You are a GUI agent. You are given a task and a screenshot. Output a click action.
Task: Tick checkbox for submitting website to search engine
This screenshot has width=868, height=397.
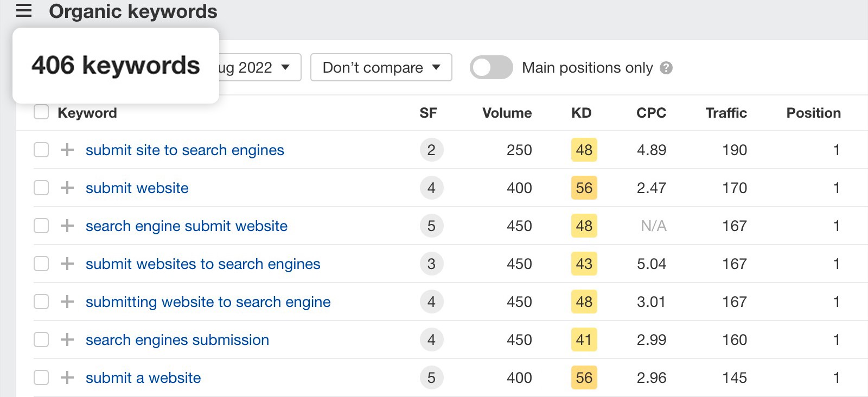point(41,302)
